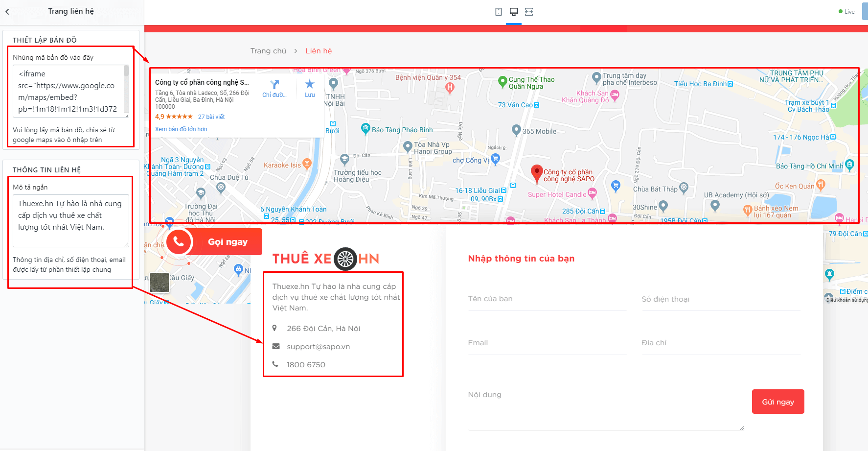Click 'THÔNG TIN LIÊN HỆ' section heading
The image size is (868, 451).
tap(46, 170)
